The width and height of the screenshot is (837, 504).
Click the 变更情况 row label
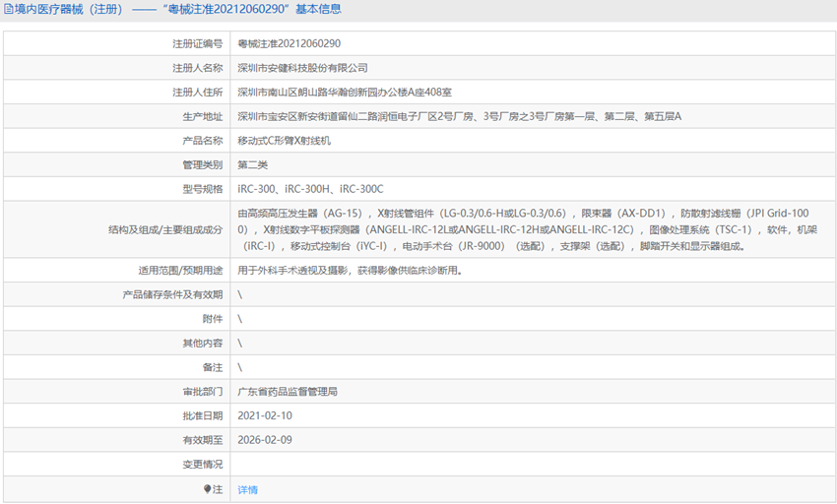(x=202, y=464)
